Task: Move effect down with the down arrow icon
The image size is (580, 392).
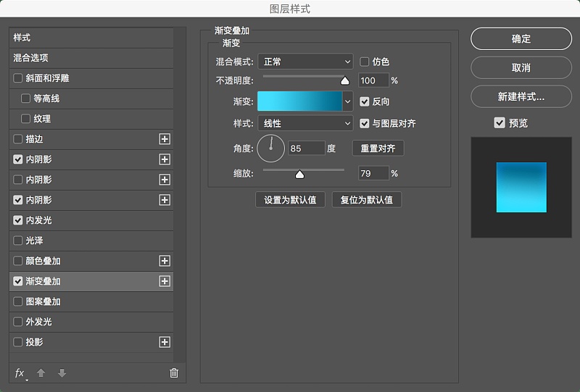Action: coord(62,372)
